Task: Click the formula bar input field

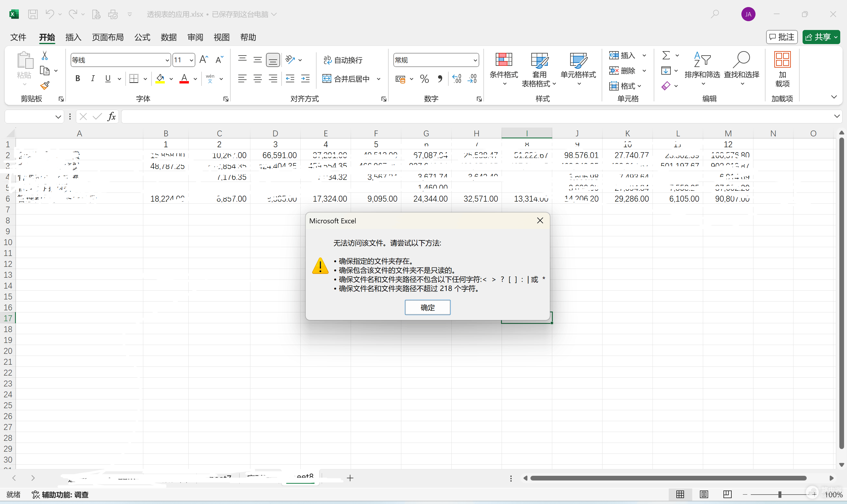Action: pos(477,116)
